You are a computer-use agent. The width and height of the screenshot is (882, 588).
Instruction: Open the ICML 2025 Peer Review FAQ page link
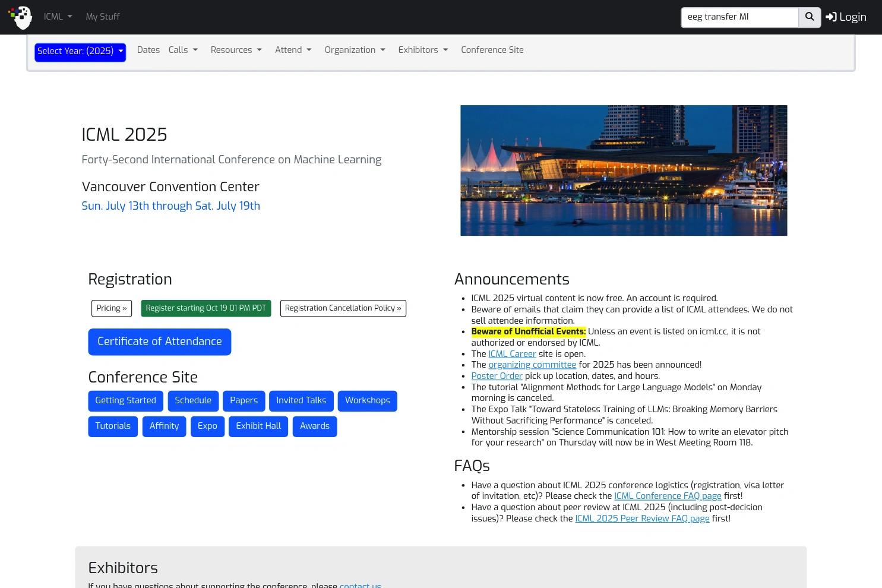(x=642, y=519)
